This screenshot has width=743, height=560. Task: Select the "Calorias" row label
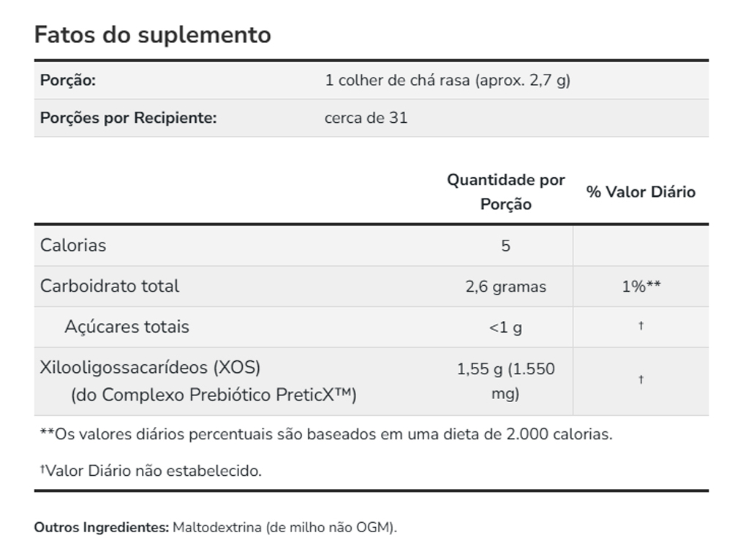(x=73, y=245)
